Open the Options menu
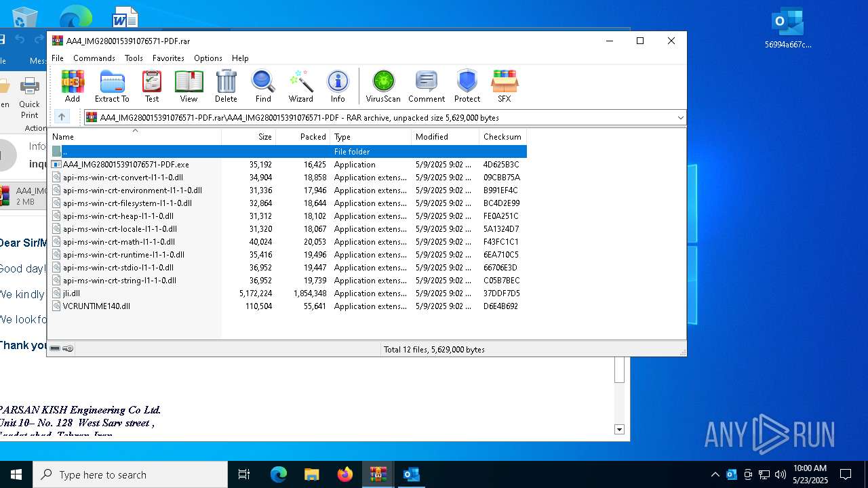Screen dimensions: 868x488 tap(208, 58)
